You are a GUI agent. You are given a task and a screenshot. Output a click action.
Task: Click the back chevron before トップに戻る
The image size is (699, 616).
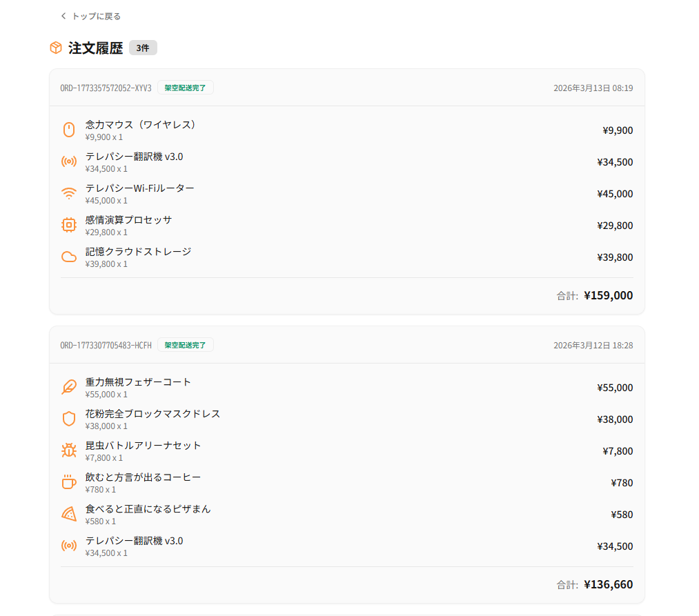63,14
